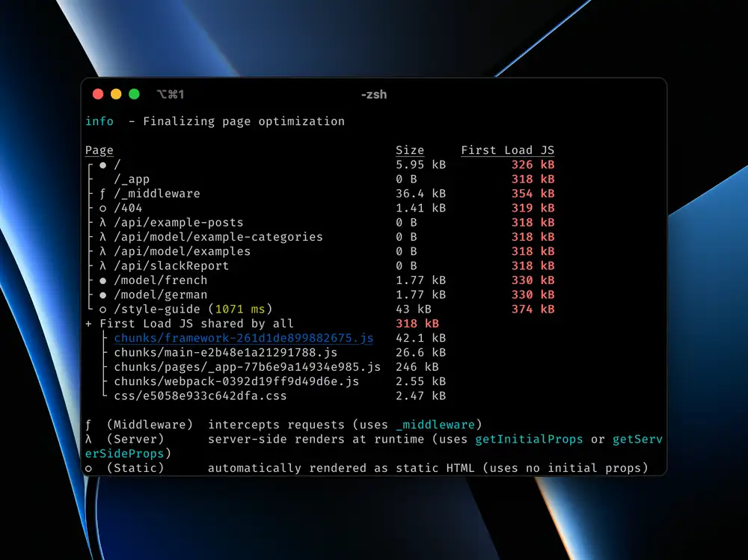Click the "36.4 kB" size value
The width and height of the screenshot is (748, 560).
click(x=420, y=194)
